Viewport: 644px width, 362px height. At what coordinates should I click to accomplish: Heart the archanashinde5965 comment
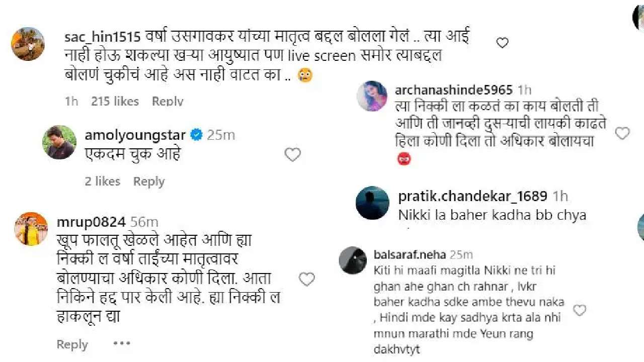(x=622, y=133)
